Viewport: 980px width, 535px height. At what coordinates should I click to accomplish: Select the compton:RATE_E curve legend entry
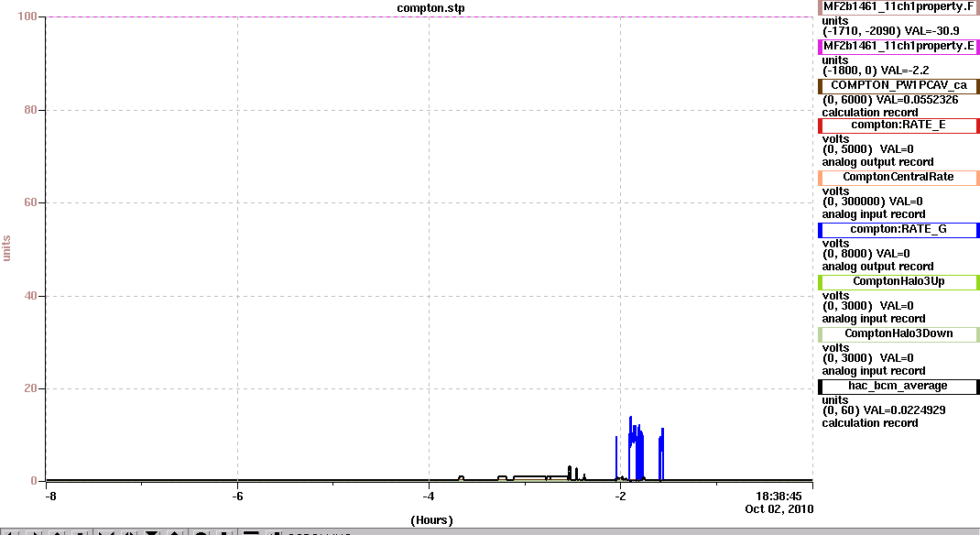(x=898, y=126)
